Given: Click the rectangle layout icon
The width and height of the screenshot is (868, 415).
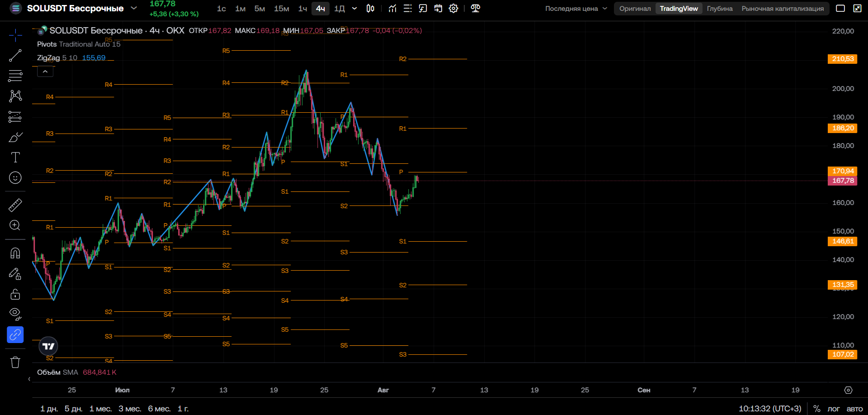Looking at the screenshot, I should coord(840,9).
